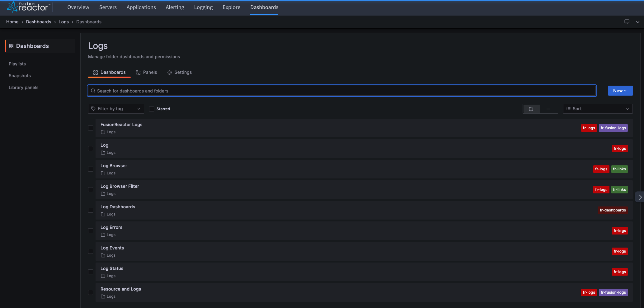Open Library panels in sidebar
644x308 pixels.
[x=23, y=88]
